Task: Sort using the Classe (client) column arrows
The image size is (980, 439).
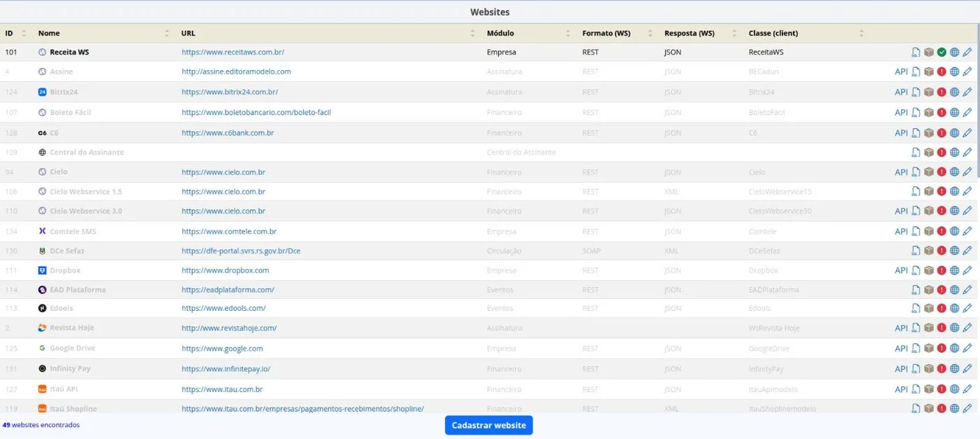Action: pyautogui.click(x=862, y=33)
